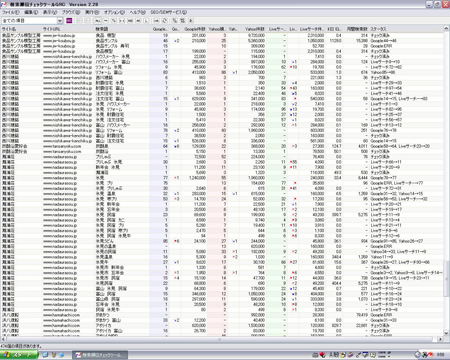Image resolution: width=450 pixels, height=360 pixels.
Task: Select the first row 食品 模型
Action: (x=222, y=35)
